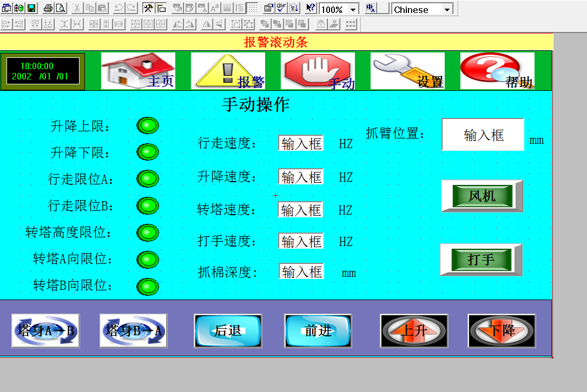The width and height of the screenshot is (587, 392).
Task: Click the context help arrow icon
Action: click(x=310, y=9)
